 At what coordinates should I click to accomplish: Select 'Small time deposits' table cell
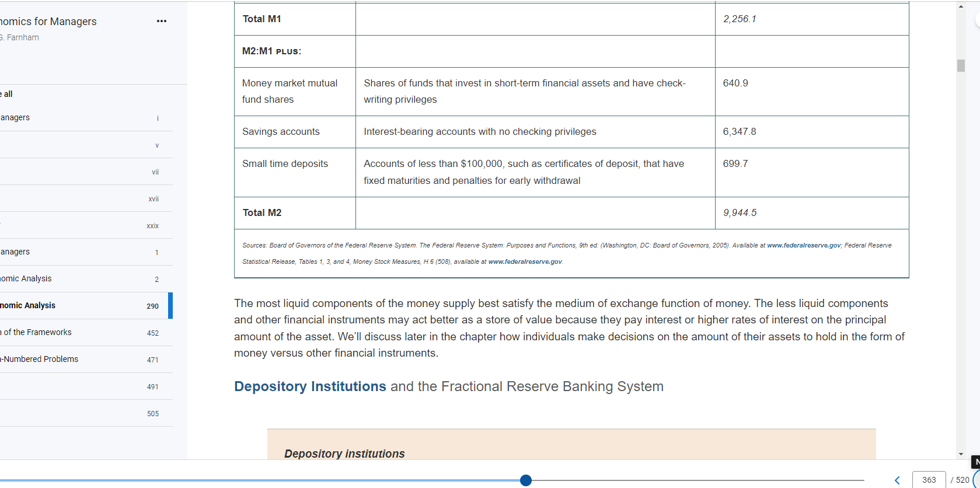[x=295, y=172]
